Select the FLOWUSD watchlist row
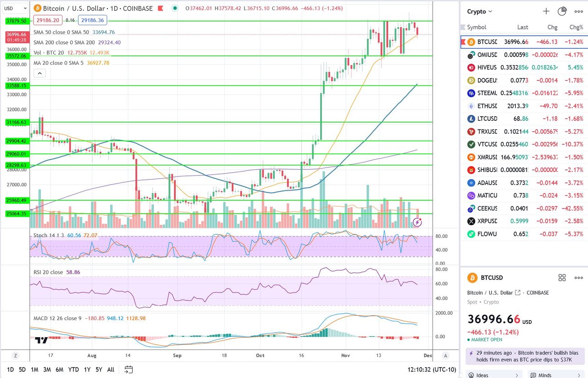The height and width of the screenshot is (378, 588). [x=524, y=234]
